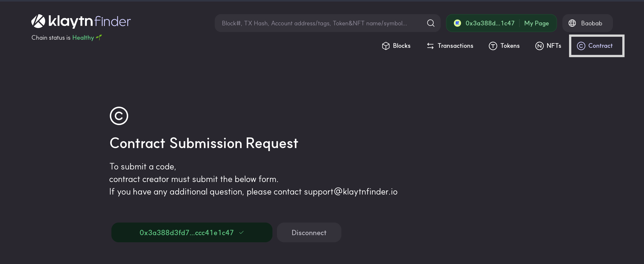Image resolution: width=644 pixels, height=264 pixels.
Task: Open My Page link
Action: coord(536,23)
